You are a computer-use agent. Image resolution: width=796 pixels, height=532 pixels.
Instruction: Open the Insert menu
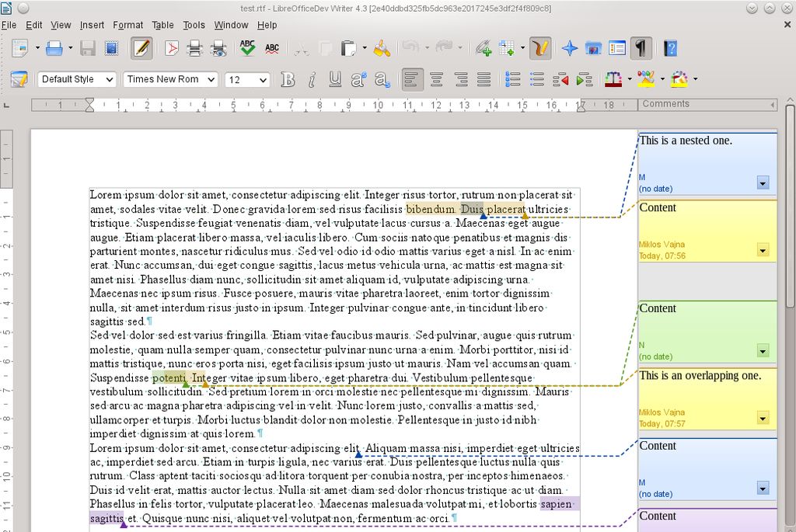tap(92, 25)
